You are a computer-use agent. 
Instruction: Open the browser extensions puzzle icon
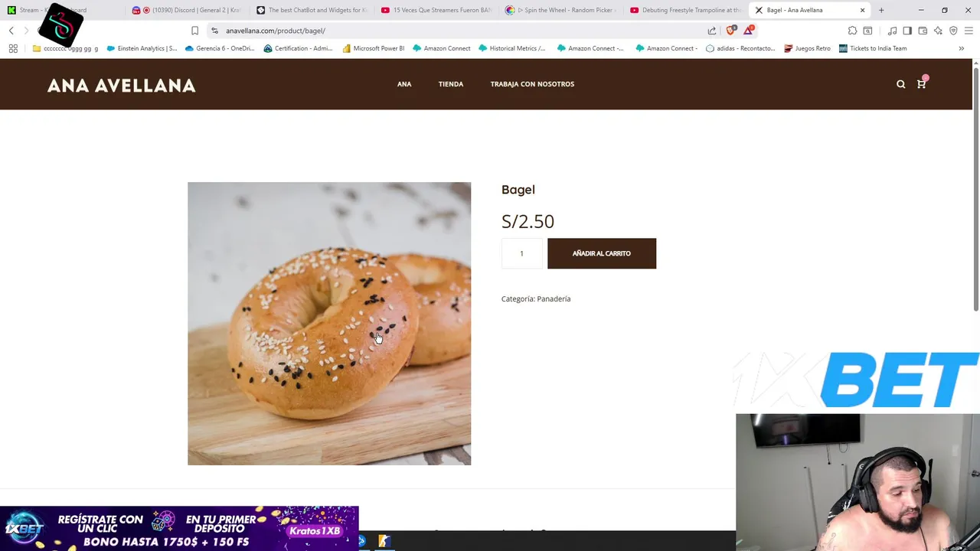pyautogui.click(x=852, y=31)
